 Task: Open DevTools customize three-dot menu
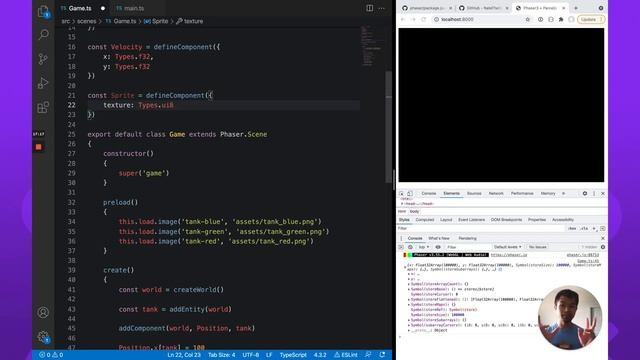tap(594, 193)
